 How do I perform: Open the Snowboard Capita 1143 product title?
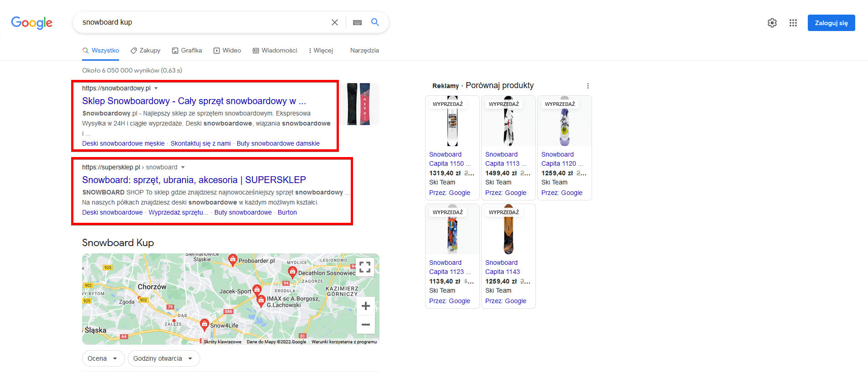tap(503, 267)
